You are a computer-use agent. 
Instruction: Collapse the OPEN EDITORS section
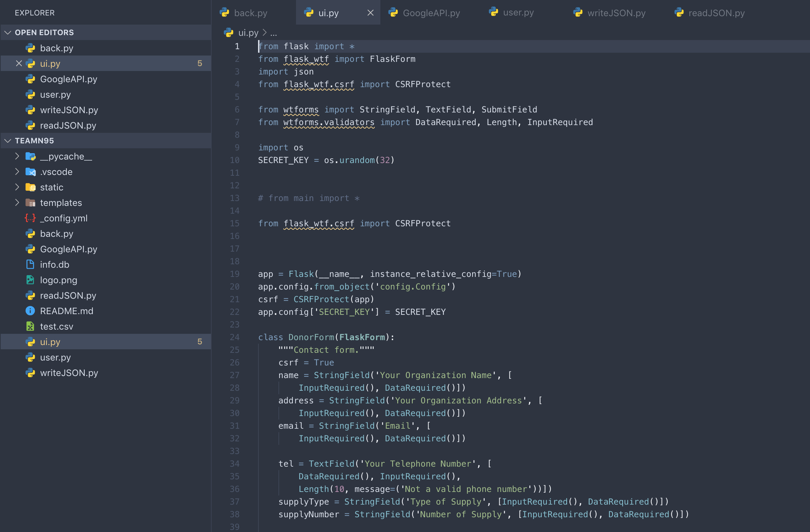point(8,33)
